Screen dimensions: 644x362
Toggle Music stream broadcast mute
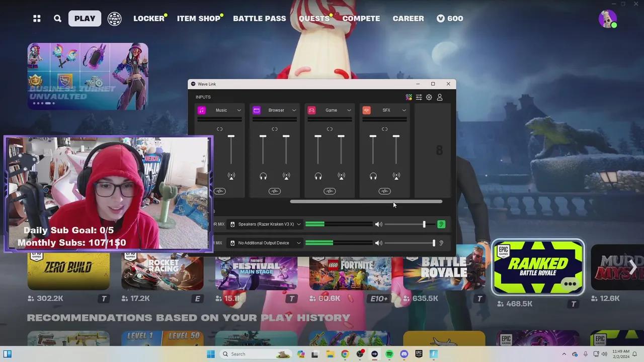(231, 176)
